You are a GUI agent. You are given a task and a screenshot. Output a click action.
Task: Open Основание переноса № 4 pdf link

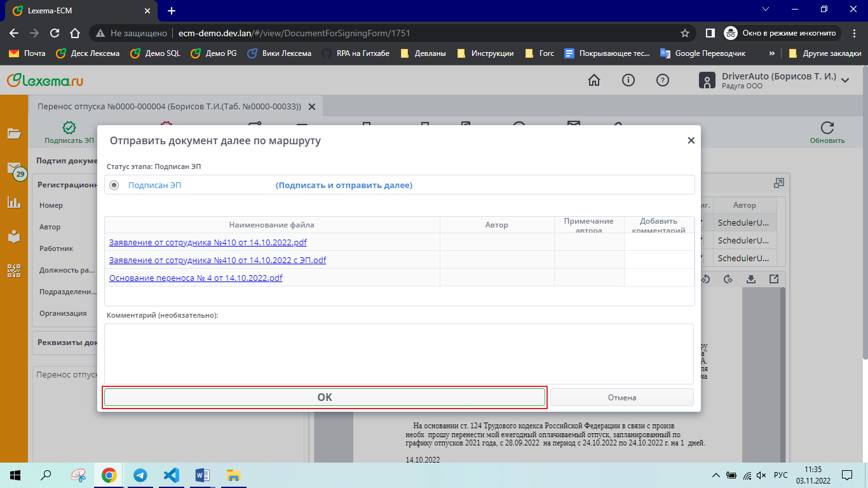[x=196, y=278]
